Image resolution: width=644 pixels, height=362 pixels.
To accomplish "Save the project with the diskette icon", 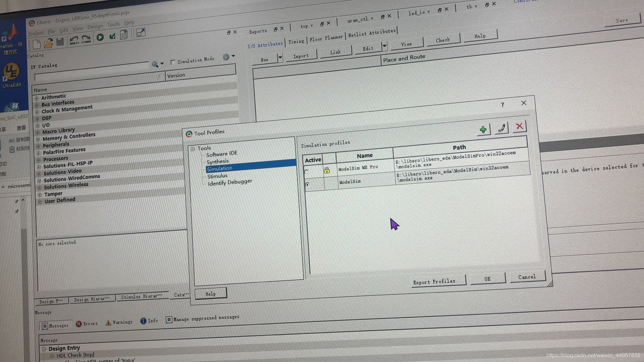I will click(60, 42).
